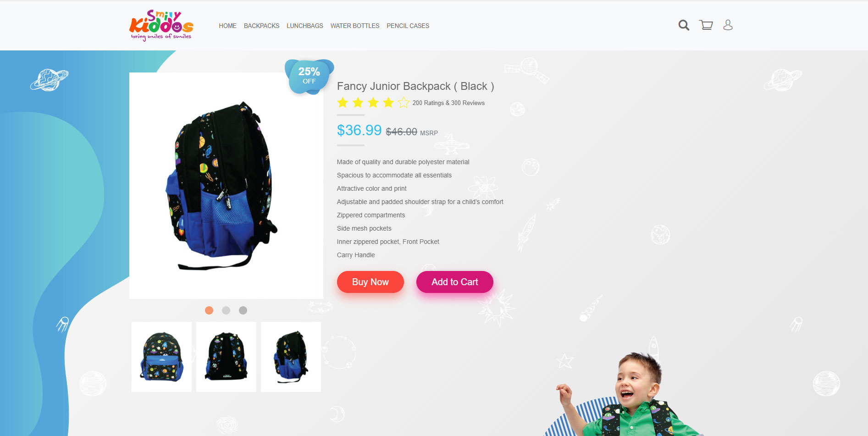The width and height of the screenshot is (868, 436).
Task: Select the first rating star
Action: pos(343,102)
